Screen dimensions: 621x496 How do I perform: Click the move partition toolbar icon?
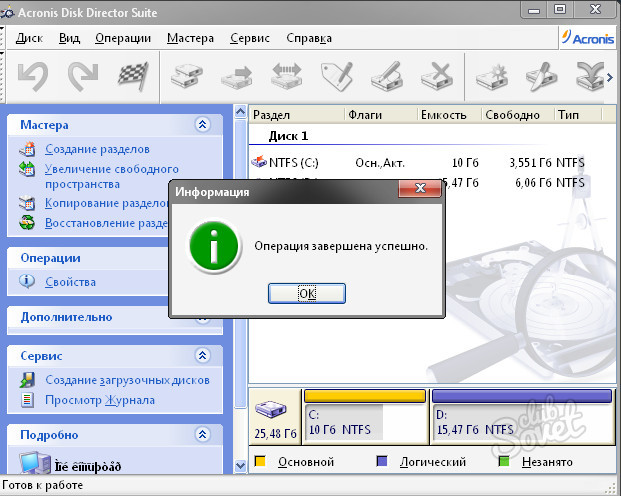237,77
